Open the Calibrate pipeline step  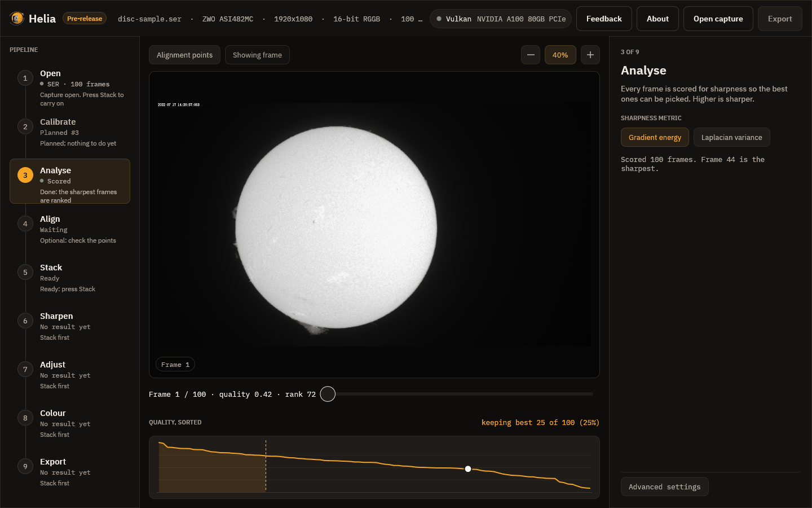click(x=70, y=133)
